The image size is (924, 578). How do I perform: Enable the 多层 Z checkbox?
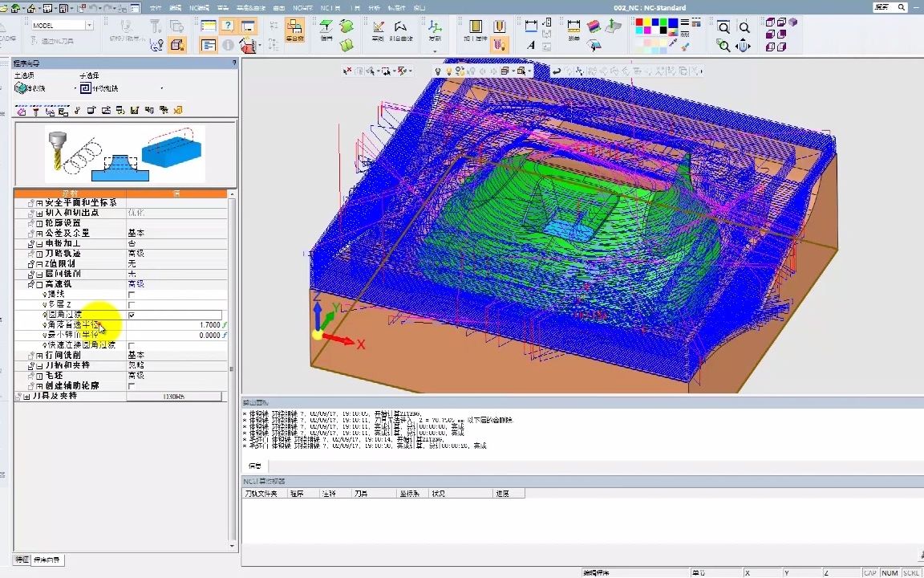pos(132,304)
